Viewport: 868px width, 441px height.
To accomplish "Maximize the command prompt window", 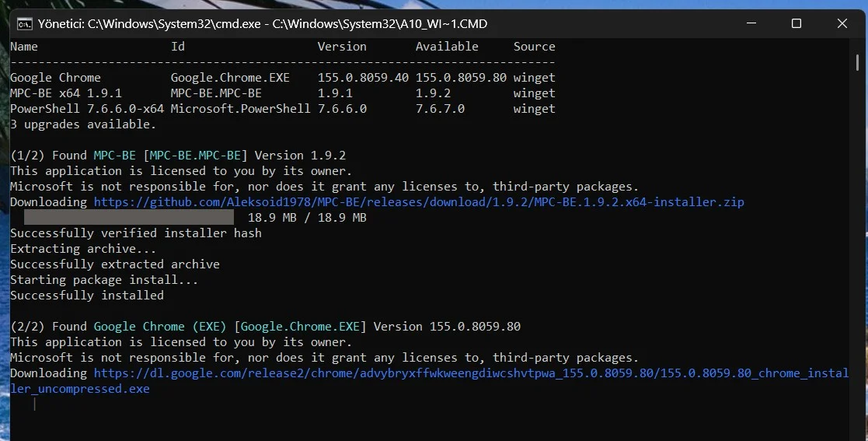I will click(796, 23).
